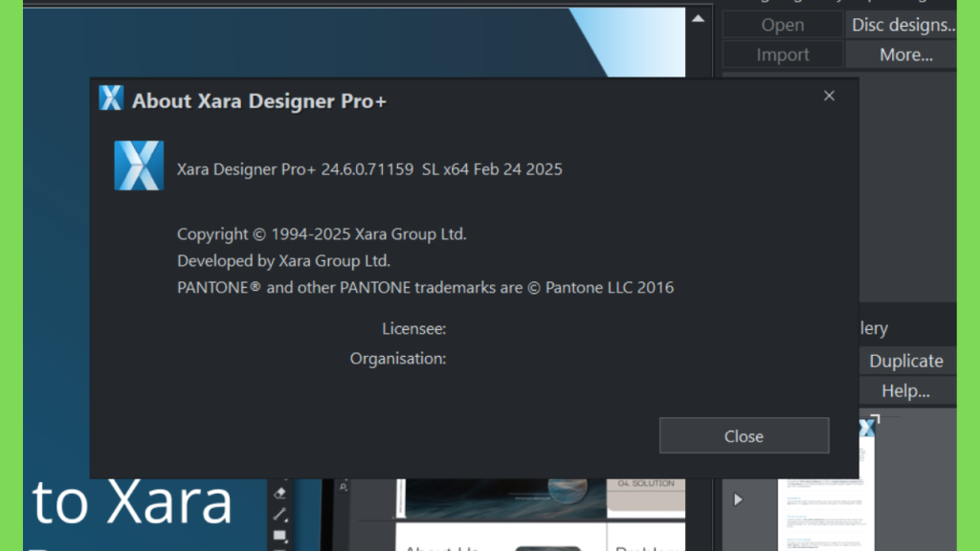The image size is (980, 551).
Task: Click the small Xara logo in the About title bar
Action: (111, 99)
